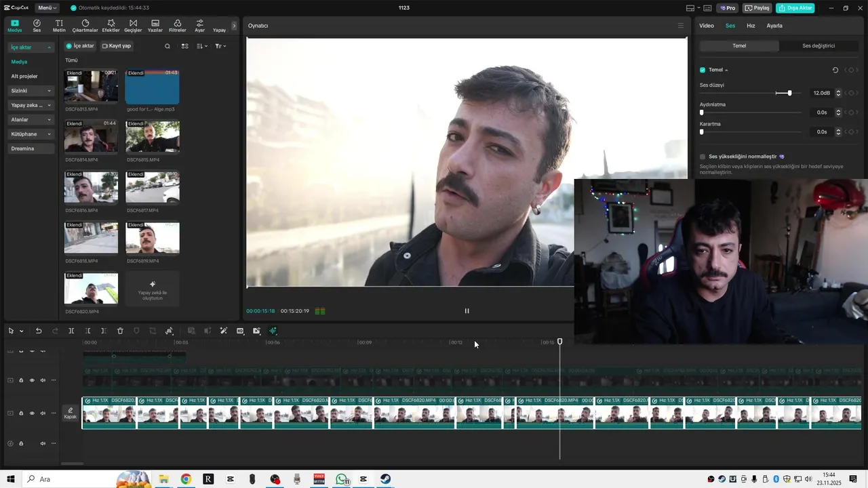Open Steam from the taskbar
The width and height of the screenshot is (868, 488).
coord(385,479)
